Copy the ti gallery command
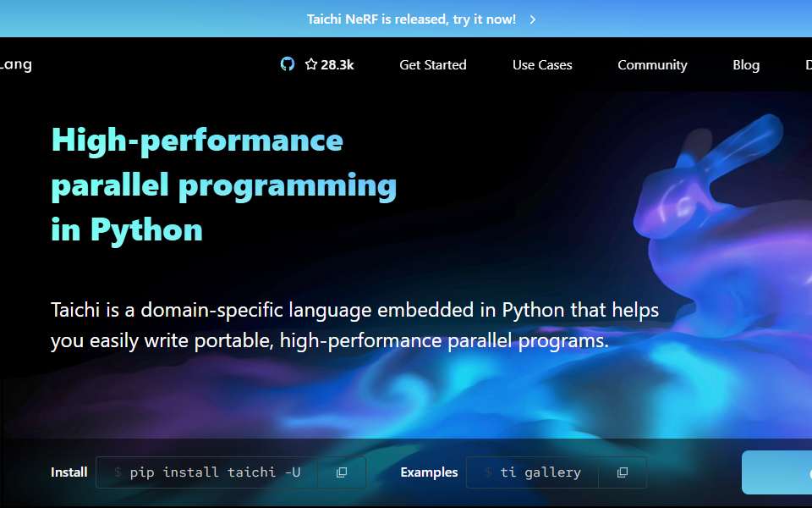The image size is (812, 508). [x=623, y=472]
